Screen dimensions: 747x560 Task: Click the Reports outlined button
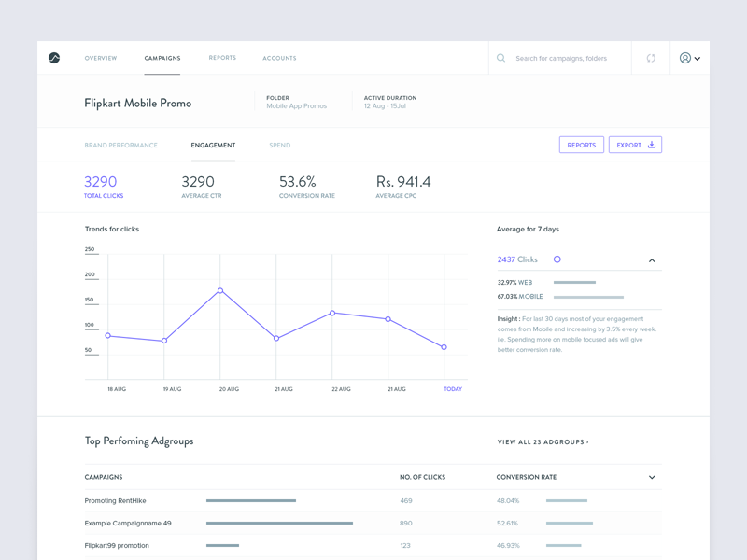click(x=582, y=145)
